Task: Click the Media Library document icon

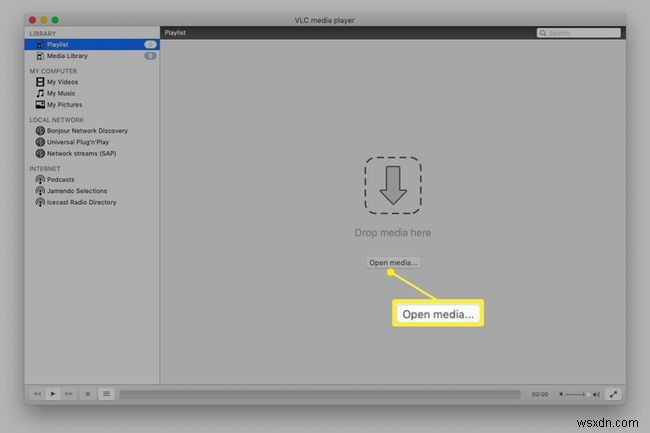Action: point(40,56)
